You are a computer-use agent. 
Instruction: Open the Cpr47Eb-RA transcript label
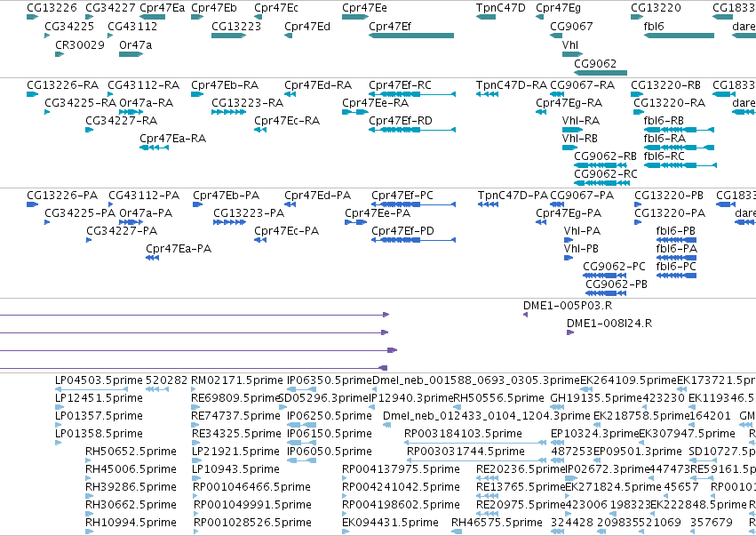coord(225,85)
